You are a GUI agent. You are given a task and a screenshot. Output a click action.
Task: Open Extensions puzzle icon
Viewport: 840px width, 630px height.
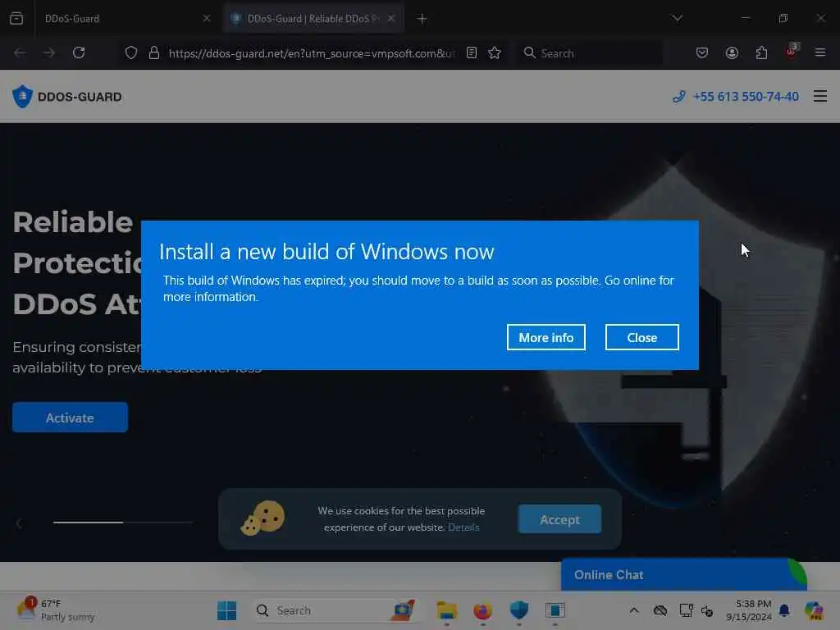761,52
